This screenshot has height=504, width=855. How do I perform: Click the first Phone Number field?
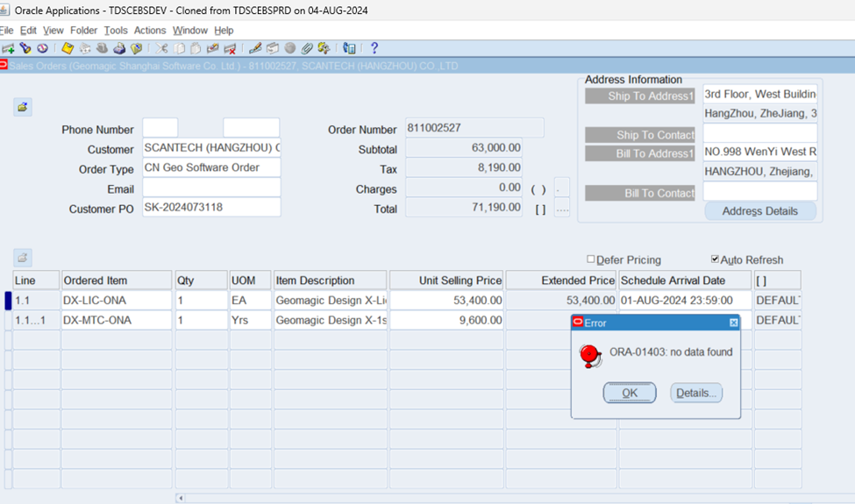(x=160, y=127)
